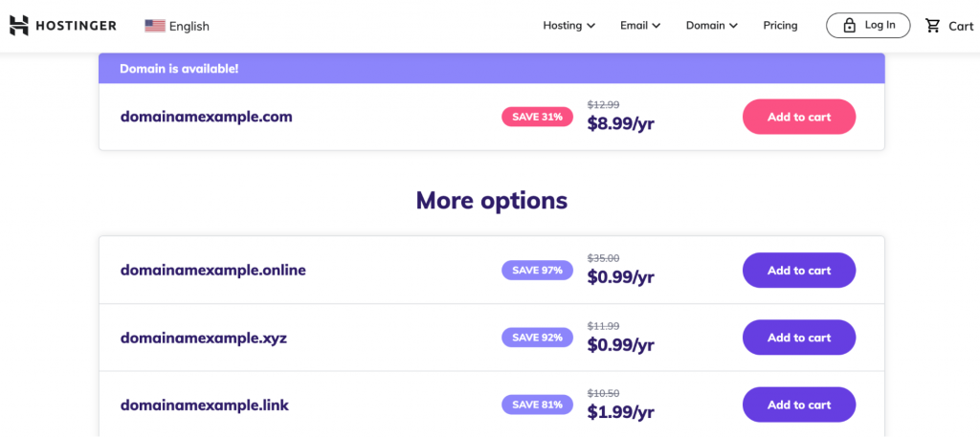Open the Pricing page
The height and width of the screenshot is (437, 980).
[780, 26]
